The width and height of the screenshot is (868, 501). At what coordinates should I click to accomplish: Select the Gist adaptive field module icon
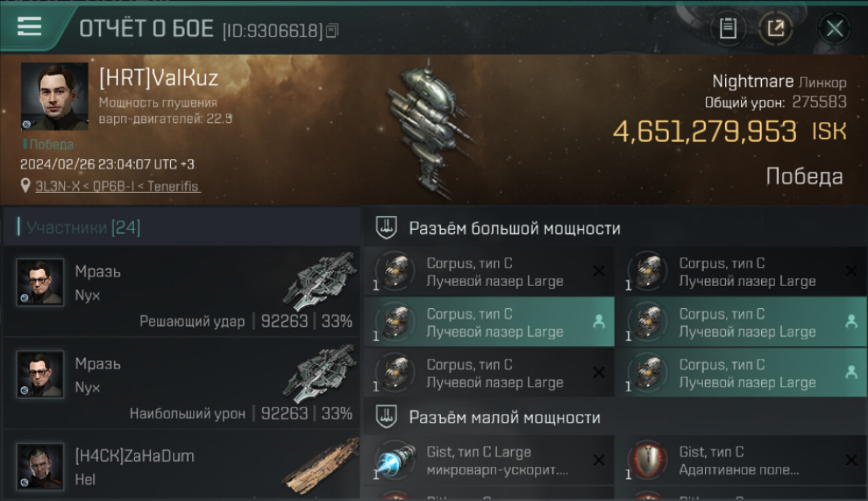click(x=648, y=461)
